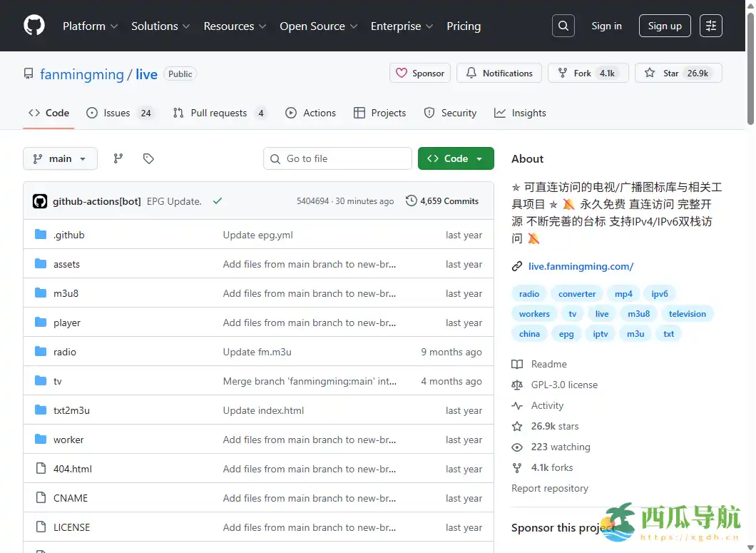Click the Sponsor button
The image size is (756, 553).
[419, 73]
